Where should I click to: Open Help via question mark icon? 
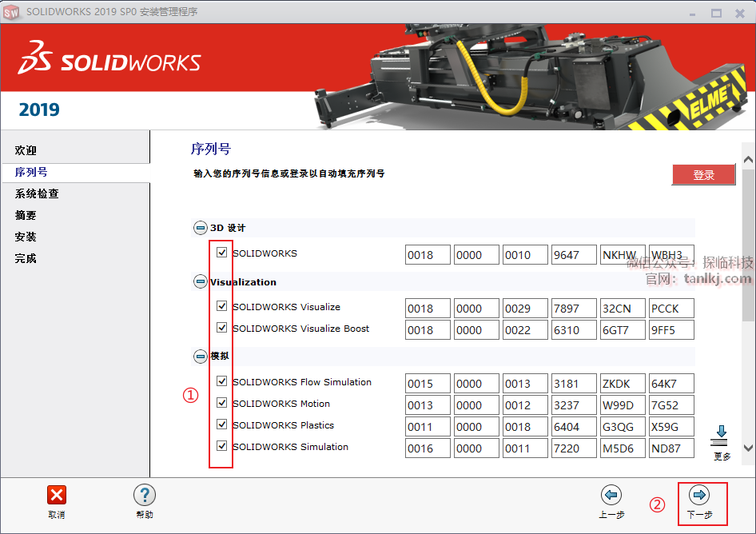144,495
